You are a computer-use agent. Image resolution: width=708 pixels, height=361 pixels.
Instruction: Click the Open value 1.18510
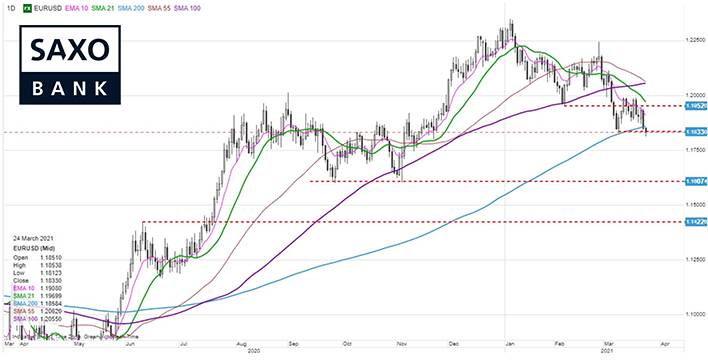(52, 257)
